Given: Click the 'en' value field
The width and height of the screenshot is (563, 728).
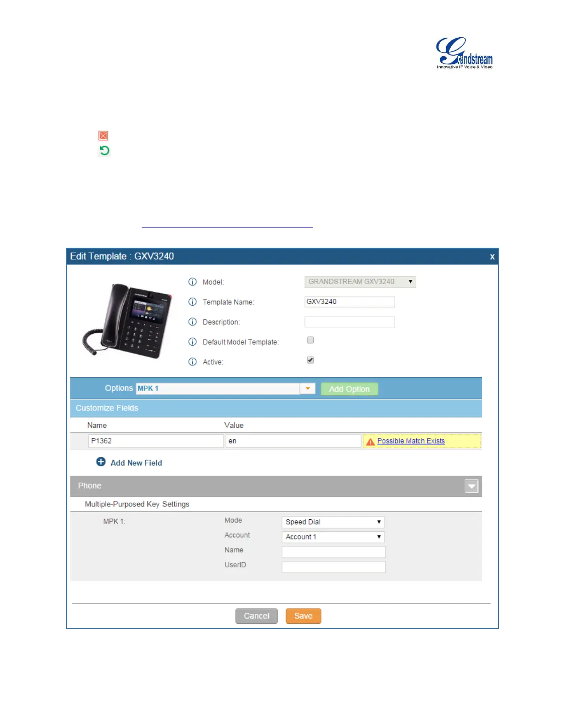Looking at the screenshot, I should click(x=293, y=441).
